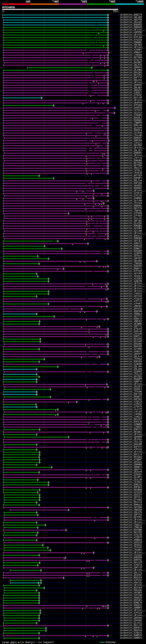146x644 pixels.
Task: Select the UniRef100_A5ATG1 label
Action: coord(131,583)
